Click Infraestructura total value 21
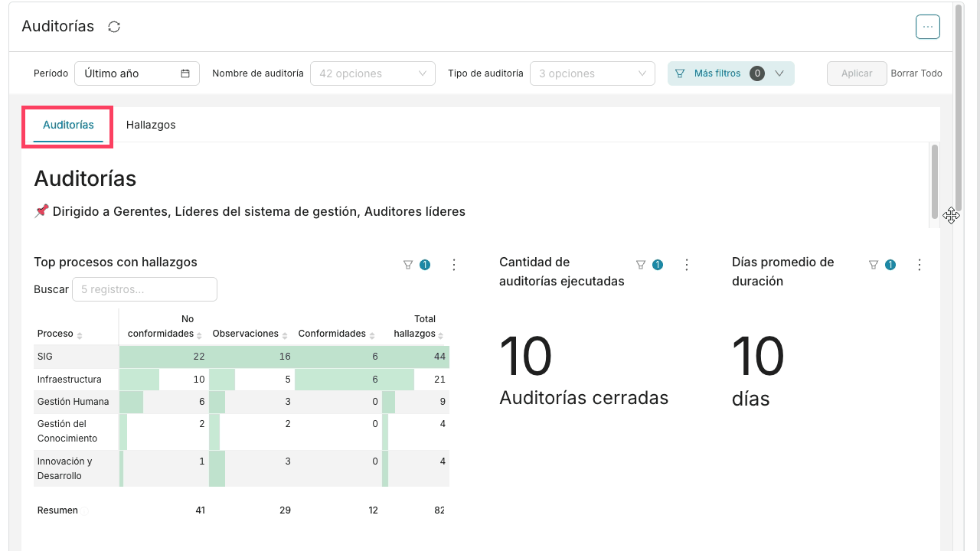980x551 pixels. (x=439, y=380)
